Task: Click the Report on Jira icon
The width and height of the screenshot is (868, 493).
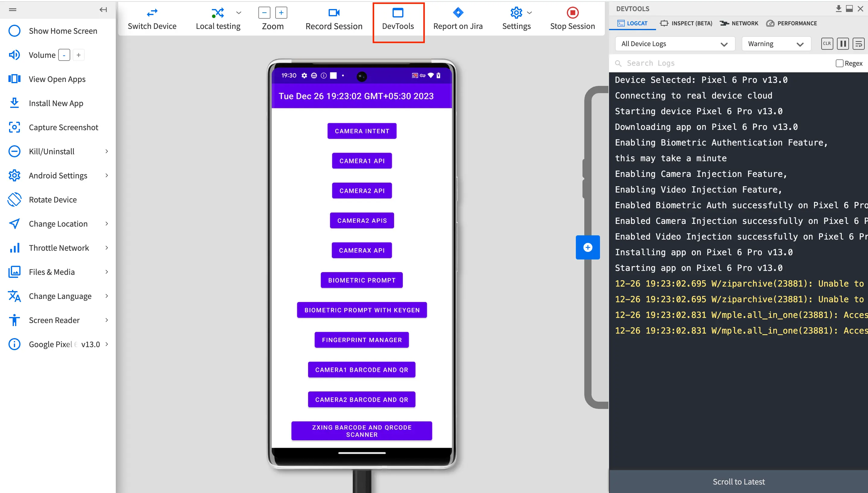Action: coord(458,13)
